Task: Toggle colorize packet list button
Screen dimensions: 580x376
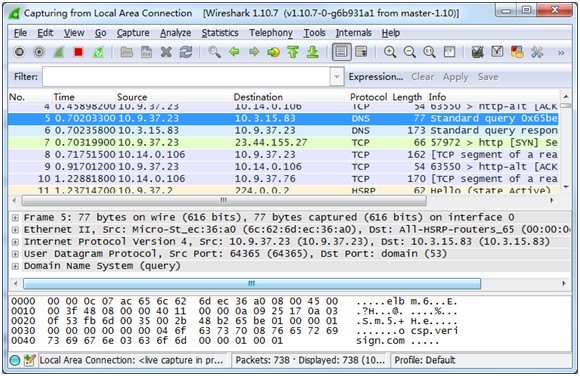Action: [x=341, y=52]
